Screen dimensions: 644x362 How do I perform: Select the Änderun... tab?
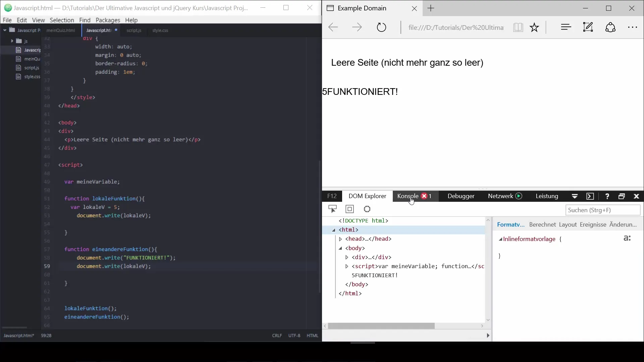tap(623, 225)
